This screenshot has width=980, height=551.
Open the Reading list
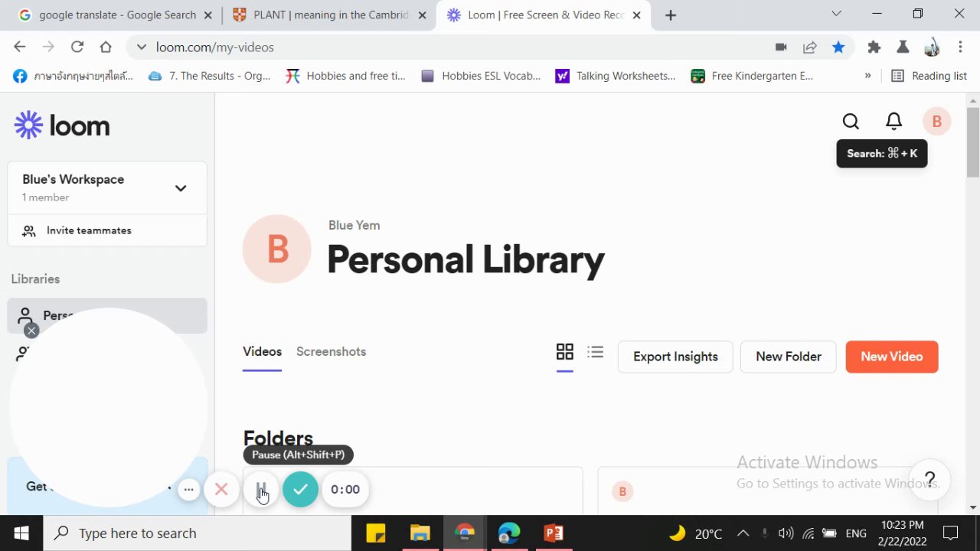point(929,76)
